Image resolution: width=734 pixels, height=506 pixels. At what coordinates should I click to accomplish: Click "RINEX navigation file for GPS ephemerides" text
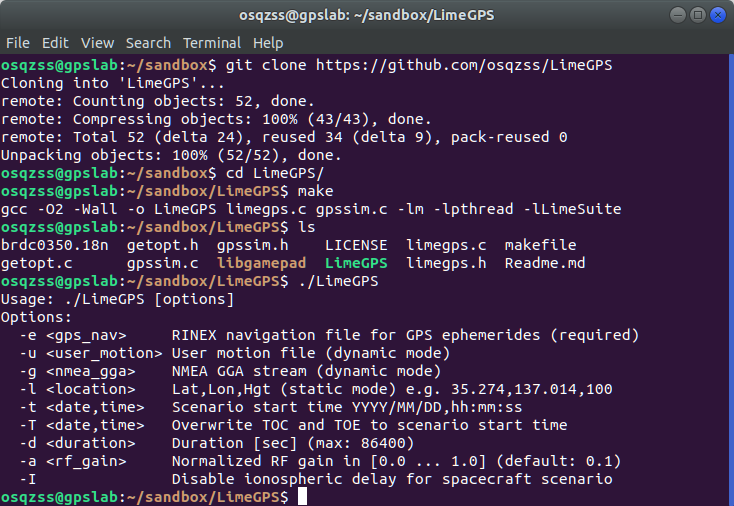tap(356, 336)
